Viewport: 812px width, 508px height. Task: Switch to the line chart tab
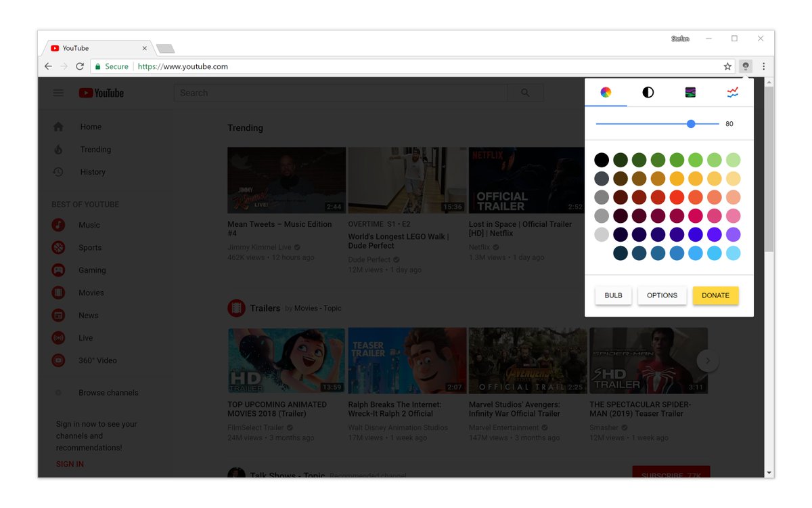tap(733, 93)
